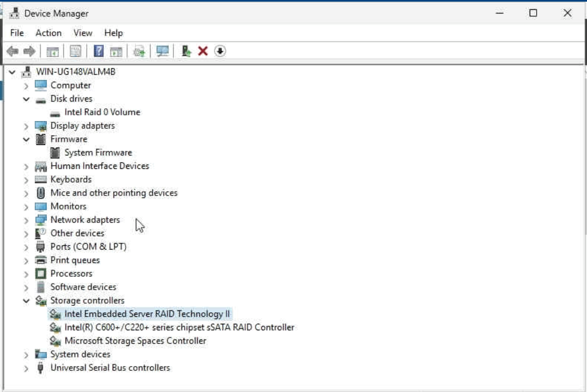Expand the Network adapters category
This screenshot has width=587, height=392.
[26, 220]
